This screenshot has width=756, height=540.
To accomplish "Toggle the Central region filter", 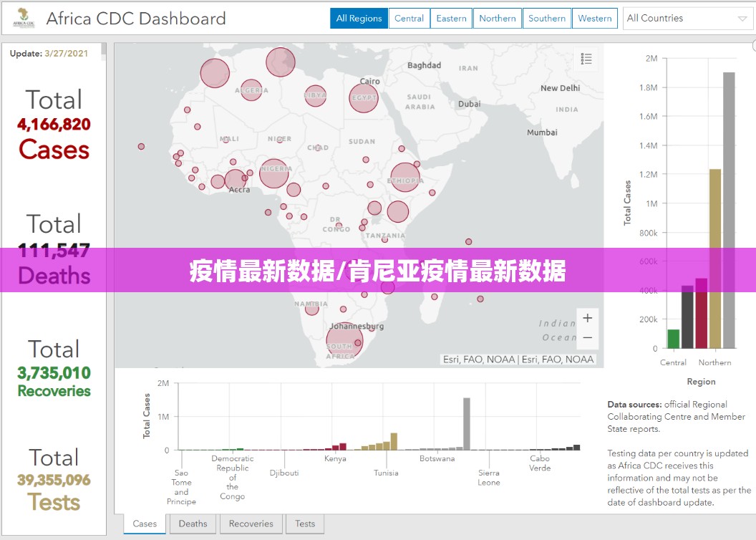I will [x=409, y=19].
